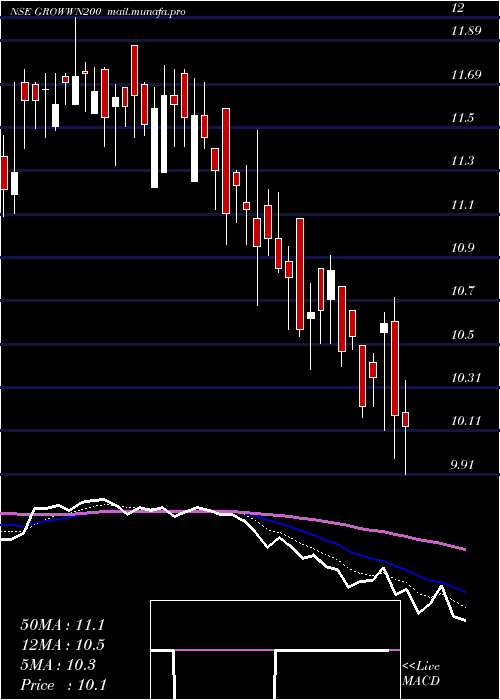The height and width of the screenshot is (700, 500).
Task: Click the pink 50MA line at its right end
Action: point(463,548)
